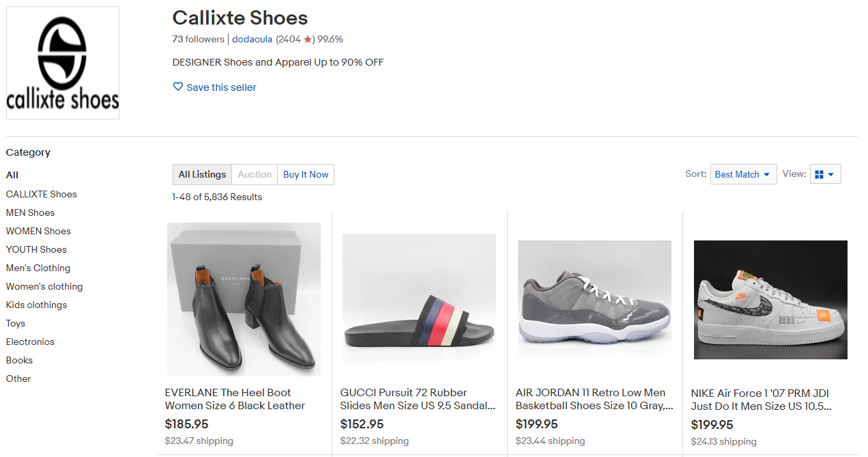Open the Electronics category
Screen dimensions: 868x457
point(29,342)
